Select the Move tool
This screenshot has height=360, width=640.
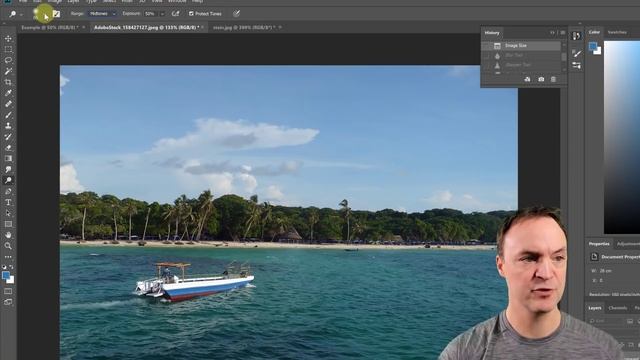click(x=8, y=39)
